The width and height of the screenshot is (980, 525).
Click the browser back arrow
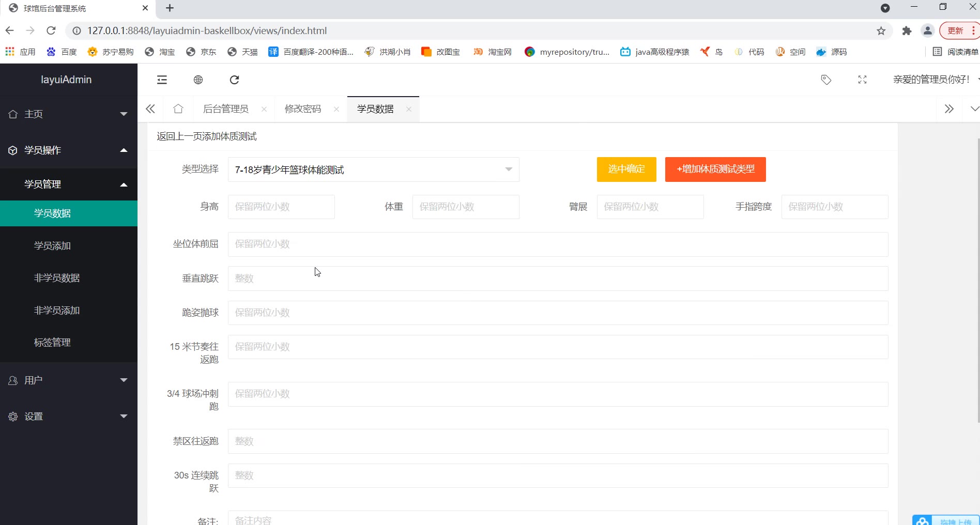point(10,30)
